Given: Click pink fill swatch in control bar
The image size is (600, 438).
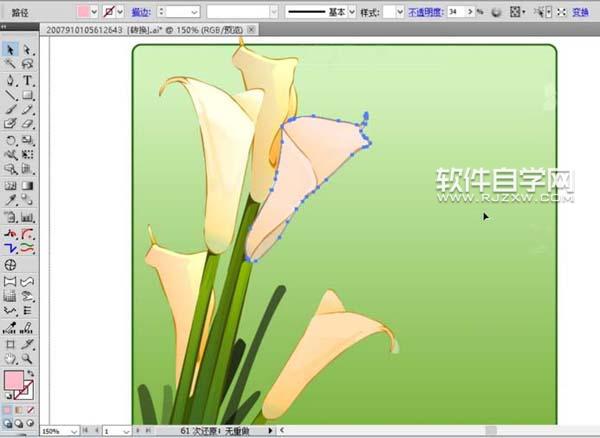Looking at the screenshot, I should point(83,12).
